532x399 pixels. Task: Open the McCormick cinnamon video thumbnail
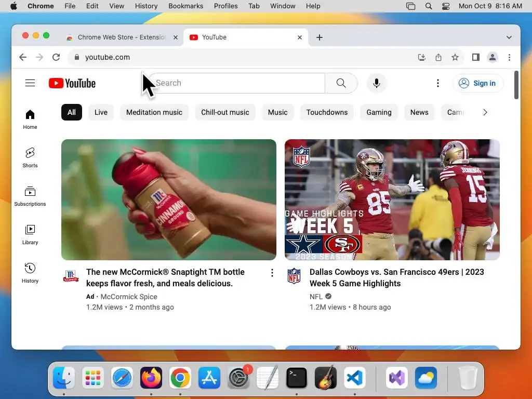169,199
